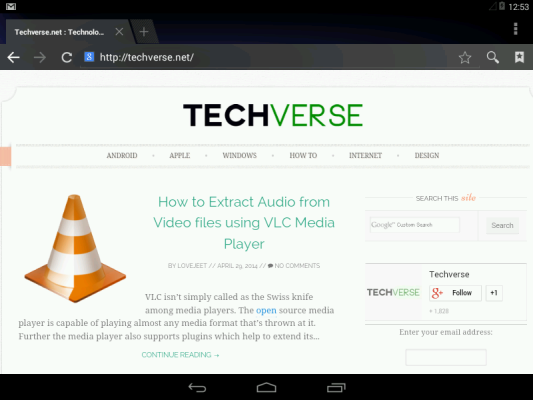Viewport: 533px width, 400px height.
Task: Follow Techverse on Google Plus
Action: (455, 293)
